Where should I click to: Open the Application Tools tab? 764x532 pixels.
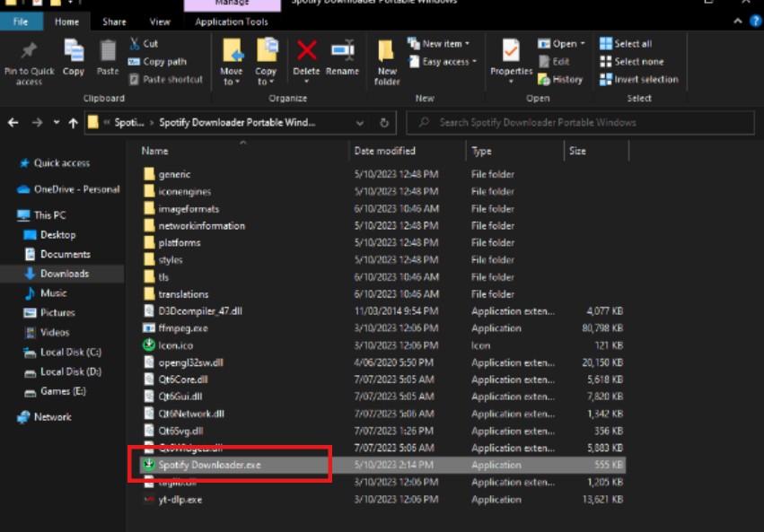tap(232, 22)
